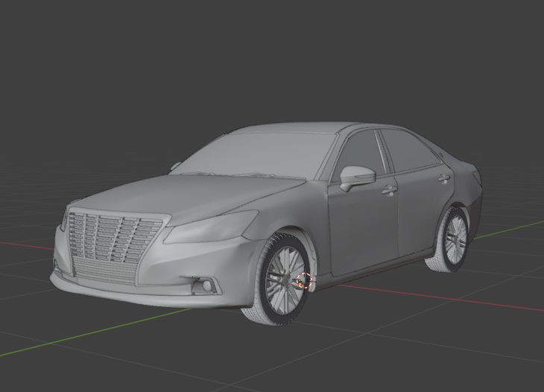Select the car's headlight
This screenshot has width=544, height=392.
(210, 227)
